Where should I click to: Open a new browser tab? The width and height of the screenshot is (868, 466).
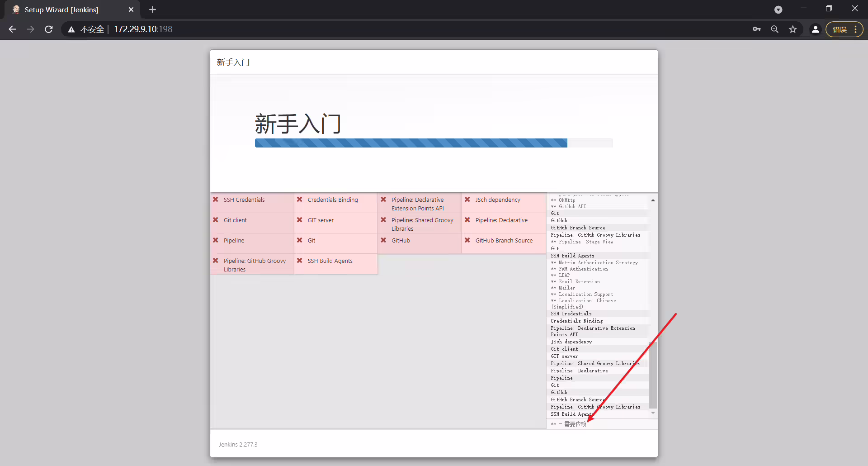[152, 10]
